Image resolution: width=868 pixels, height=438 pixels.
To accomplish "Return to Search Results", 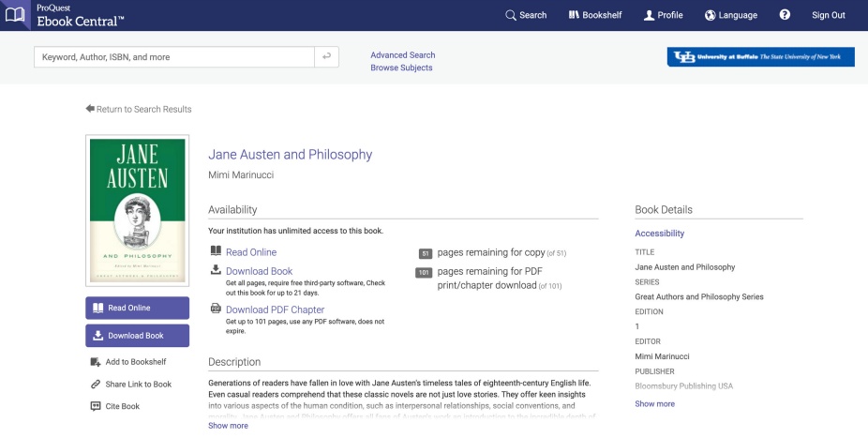I will pyautogui.click(x=139, y=110).
